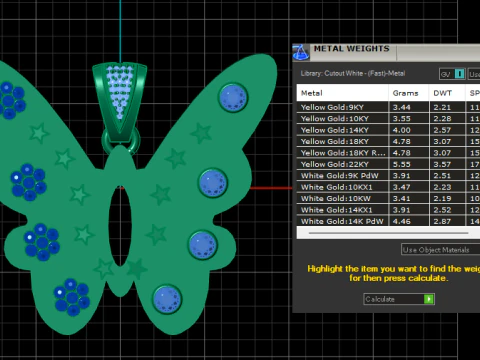Click the Use Object Materials button

(x=440, y=250)
